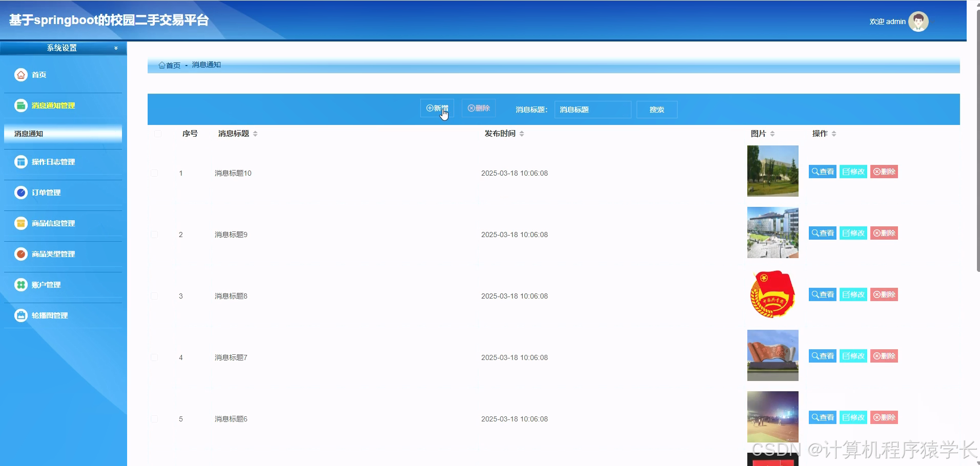Click the platform title in header
The height and width of the screenshot is (466, 980).
[109, 20]
